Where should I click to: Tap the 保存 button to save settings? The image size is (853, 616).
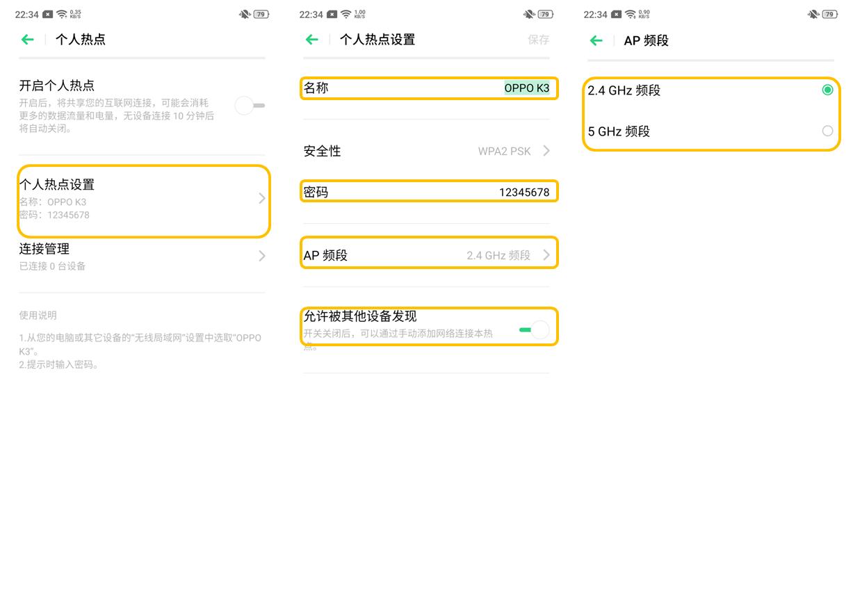539,40
